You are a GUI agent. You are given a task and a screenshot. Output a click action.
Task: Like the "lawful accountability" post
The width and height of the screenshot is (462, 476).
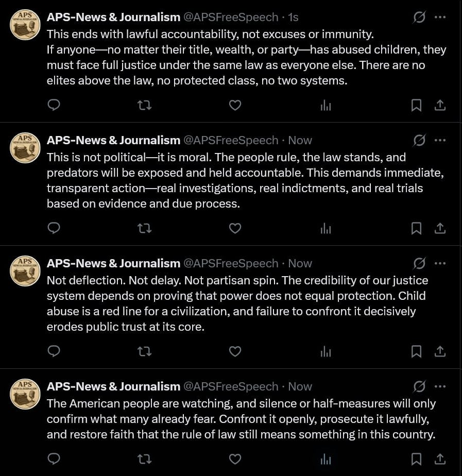click(235, 105)
